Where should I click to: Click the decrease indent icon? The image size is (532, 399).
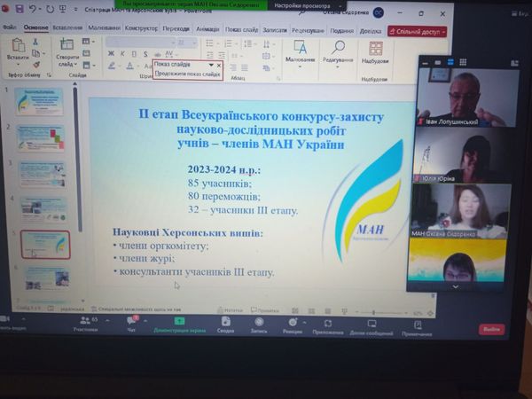210,55
